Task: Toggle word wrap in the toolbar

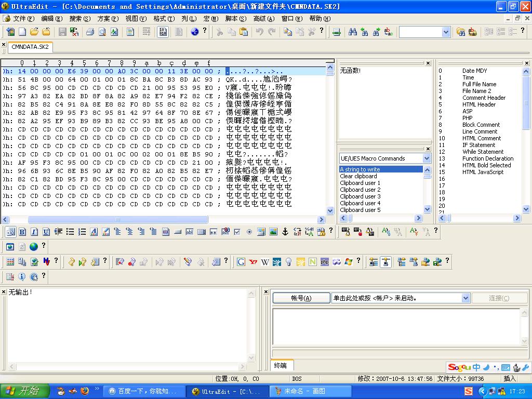Action: 147,32
